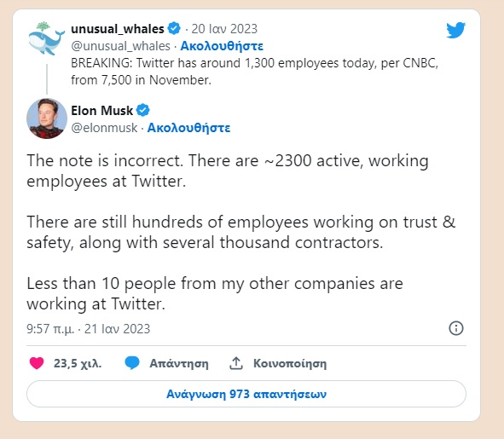Open the Elon Musk display name
The width and height of the screenshot is (504, 439).
pos(101,111)
